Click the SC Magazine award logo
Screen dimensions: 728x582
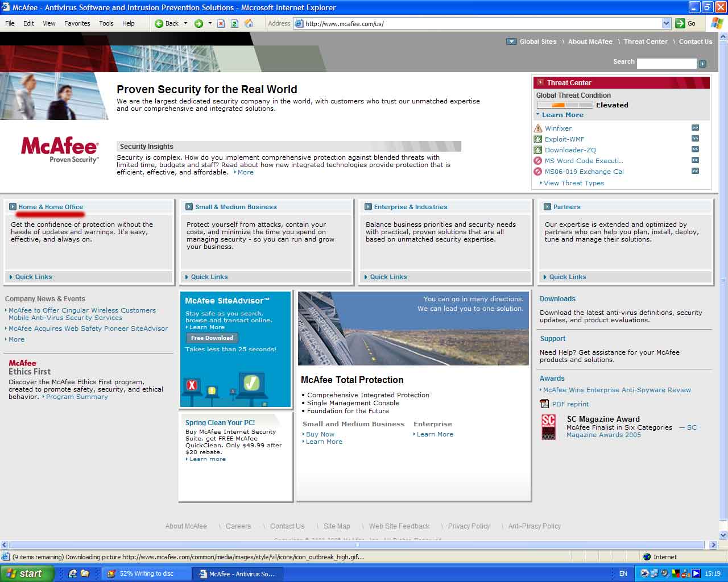548,427
